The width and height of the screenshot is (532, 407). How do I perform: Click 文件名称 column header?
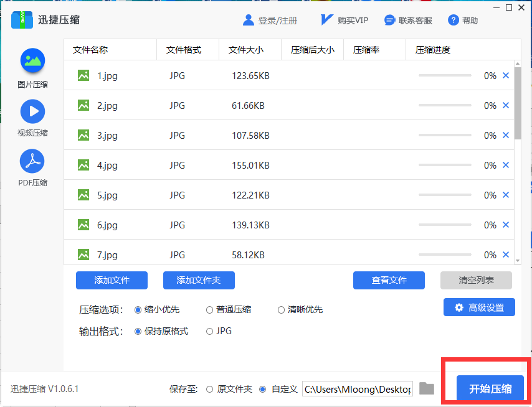click(x=110, y=50)
